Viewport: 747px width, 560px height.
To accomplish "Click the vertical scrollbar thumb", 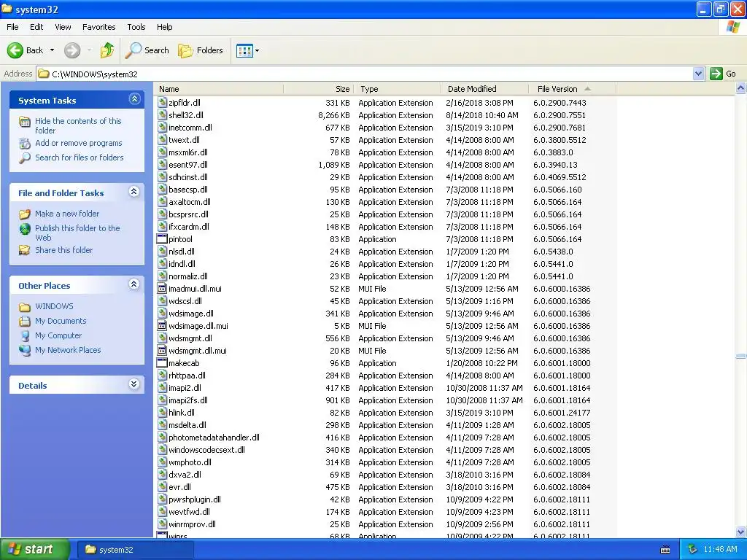I will pyautogui.click(x=741, y=356).
